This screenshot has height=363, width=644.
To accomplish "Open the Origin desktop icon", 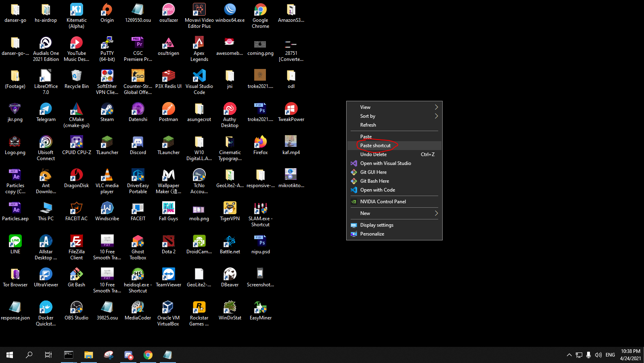I will click(x=107, y=13).
